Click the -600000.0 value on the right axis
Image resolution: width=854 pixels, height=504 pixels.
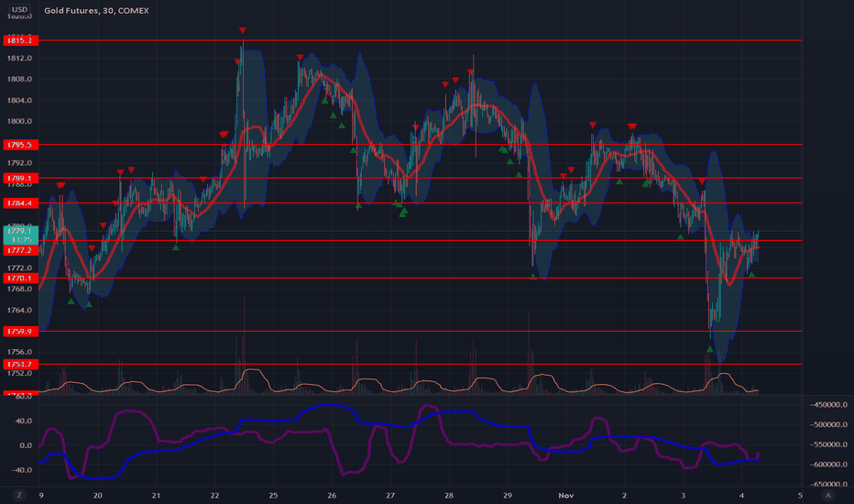point(828,465)
